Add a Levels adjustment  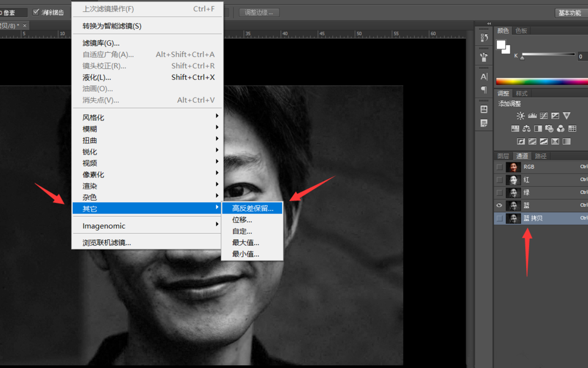pos(532,116)
